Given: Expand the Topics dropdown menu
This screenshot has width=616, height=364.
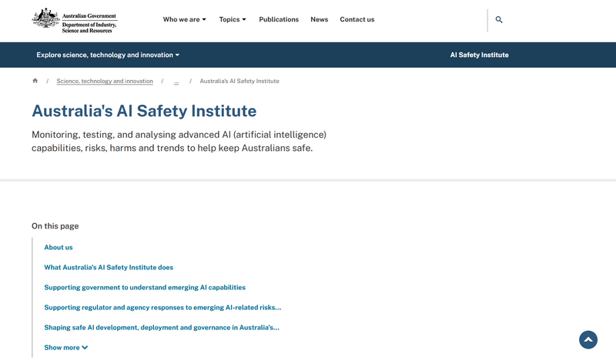Looking at the screenshot, I should (233, 19).
